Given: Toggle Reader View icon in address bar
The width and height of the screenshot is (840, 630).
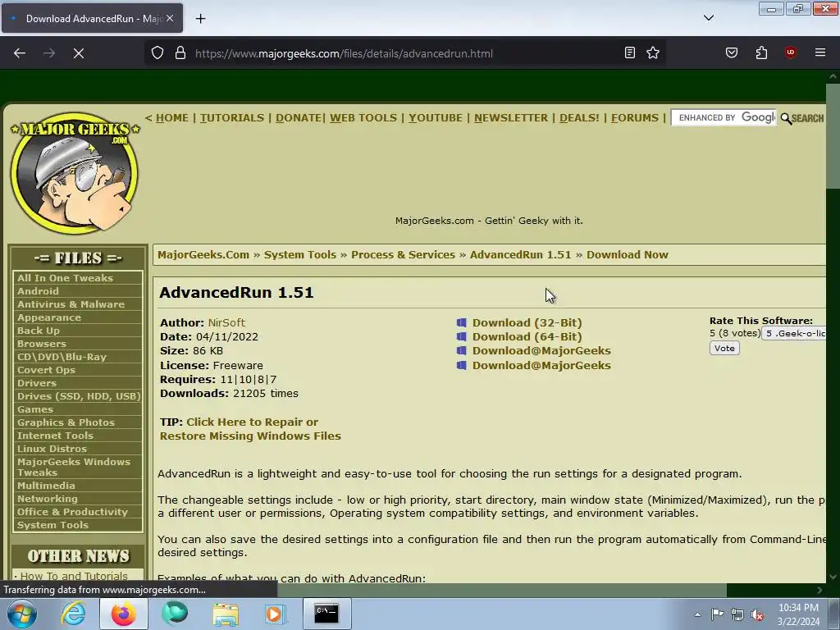Looking at the screenshot, I should [630, 52].
